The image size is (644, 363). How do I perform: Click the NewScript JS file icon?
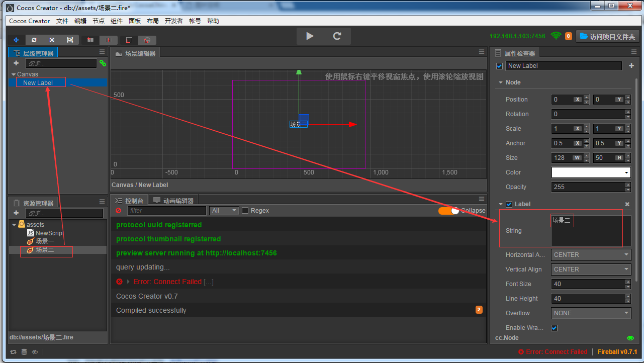click(31, 233)
